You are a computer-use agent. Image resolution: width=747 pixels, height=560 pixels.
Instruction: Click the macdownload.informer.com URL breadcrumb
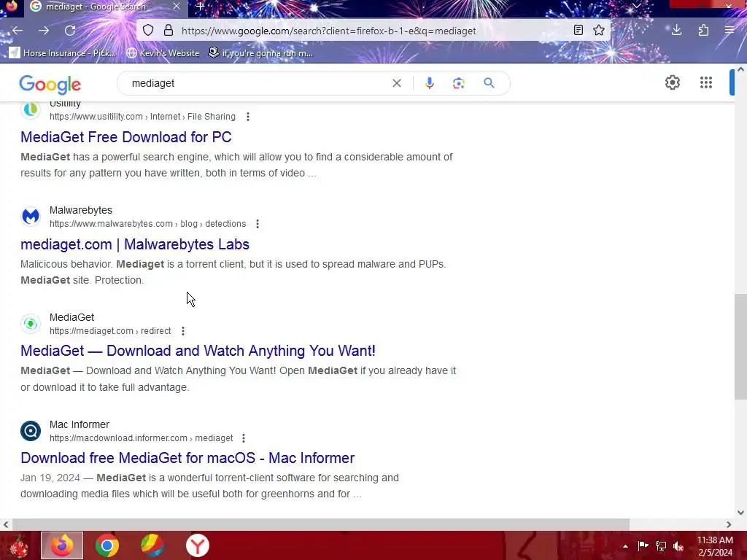coord(141,438)
